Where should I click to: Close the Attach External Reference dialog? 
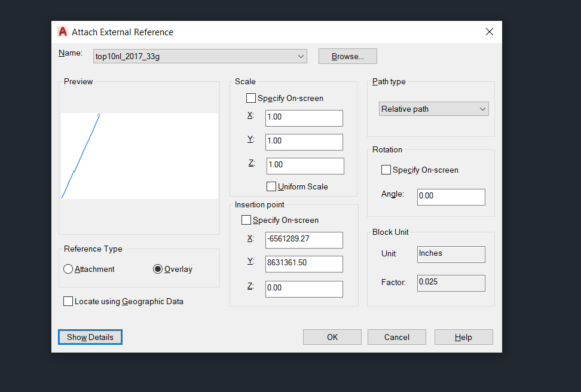tap(489, 32)
